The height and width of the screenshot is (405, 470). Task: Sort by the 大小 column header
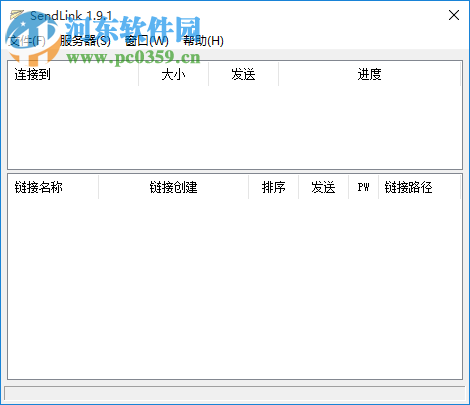(174, 74)
